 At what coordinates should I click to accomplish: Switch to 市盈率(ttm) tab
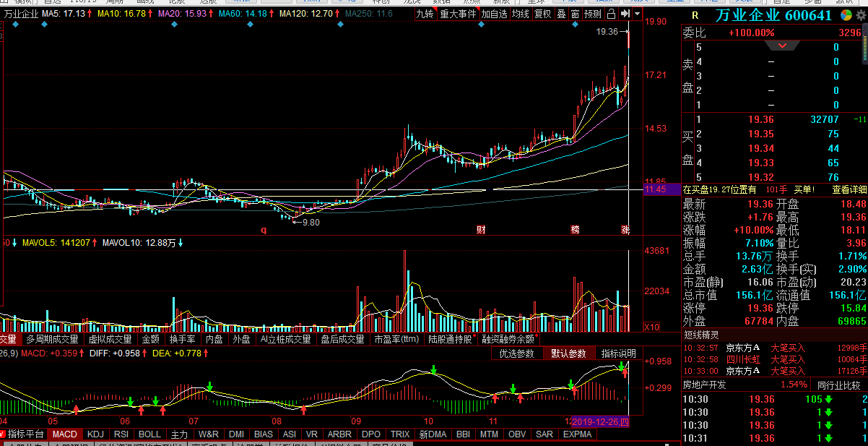click(396, 339)
